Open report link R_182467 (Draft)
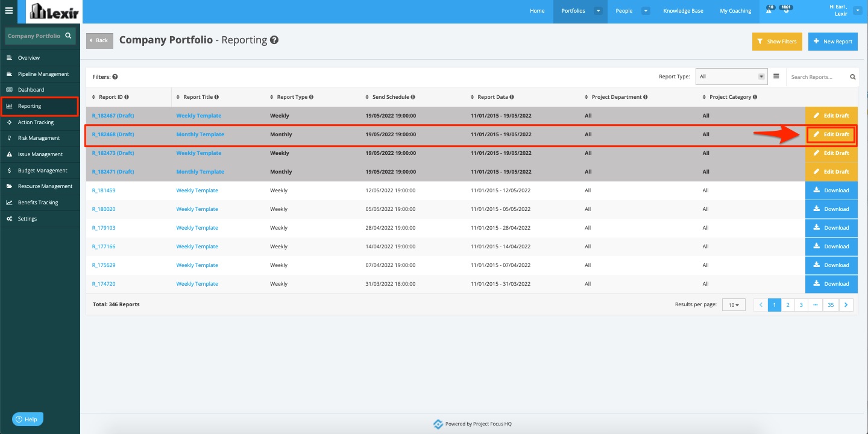The width and height of the screenshot is (868, 434). 113,116
